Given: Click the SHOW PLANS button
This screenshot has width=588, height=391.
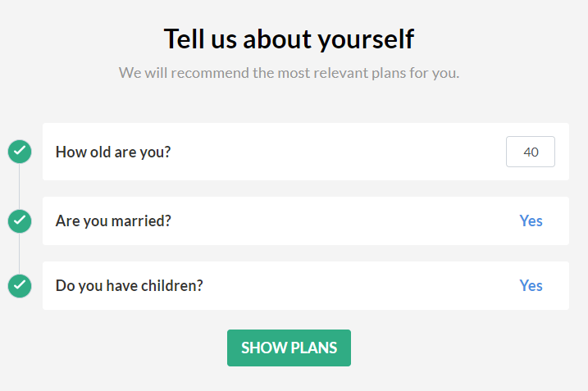Looking at the screenshot, I should 289,348.
